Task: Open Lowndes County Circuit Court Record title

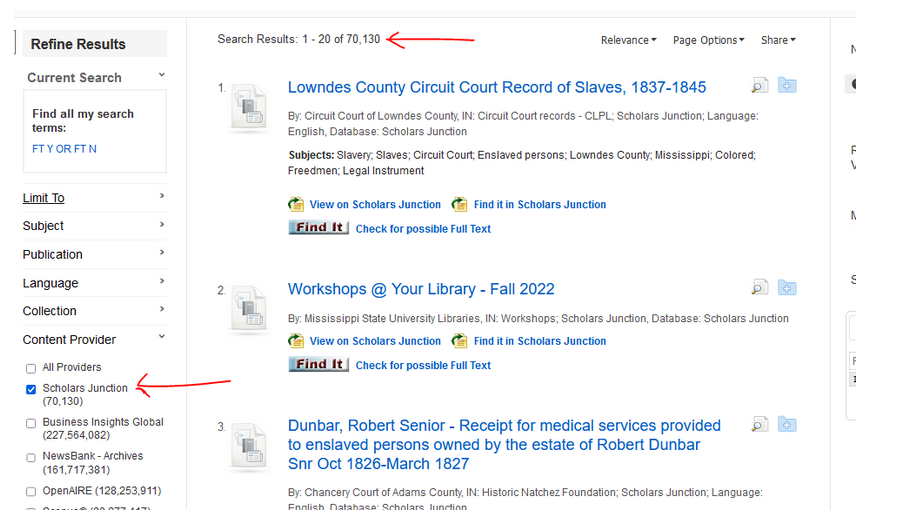Action: pyautogui.click(x=497, y=88)
